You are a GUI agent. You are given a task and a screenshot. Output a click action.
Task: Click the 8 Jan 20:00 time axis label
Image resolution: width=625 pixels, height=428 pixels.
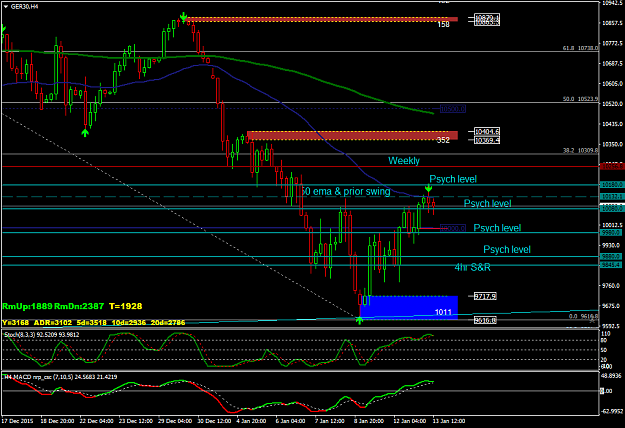(x=369, y=421)
